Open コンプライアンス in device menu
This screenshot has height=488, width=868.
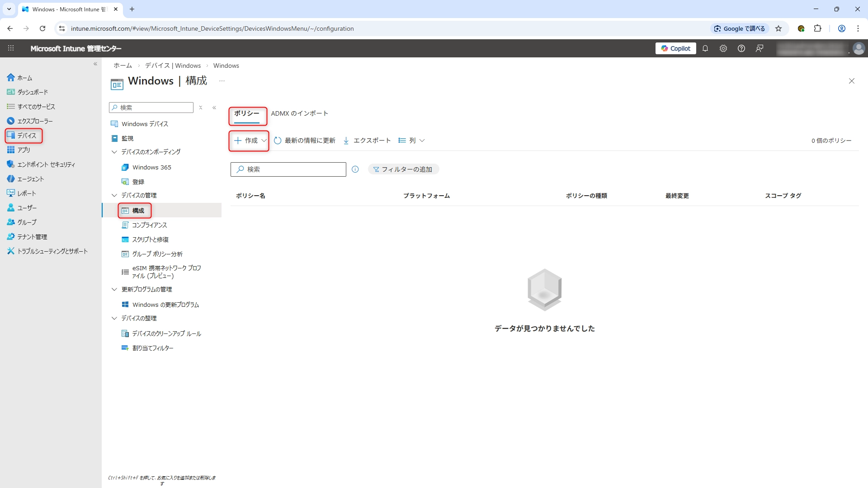(x=149, y=225)
